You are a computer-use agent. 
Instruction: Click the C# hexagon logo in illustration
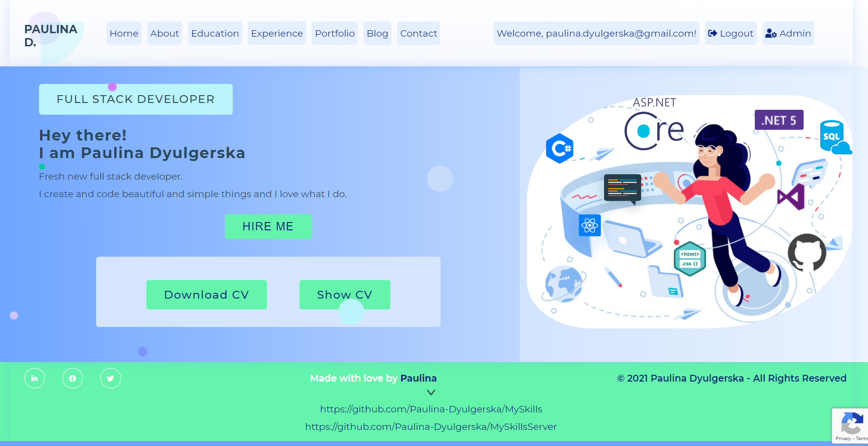tap(560, 148)
